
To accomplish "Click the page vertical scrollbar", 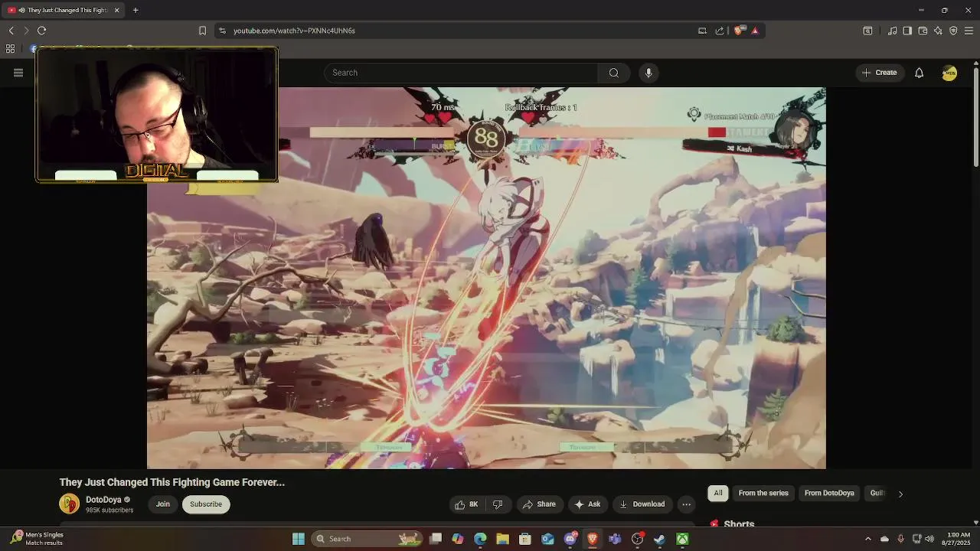I will tap(975, 119).
